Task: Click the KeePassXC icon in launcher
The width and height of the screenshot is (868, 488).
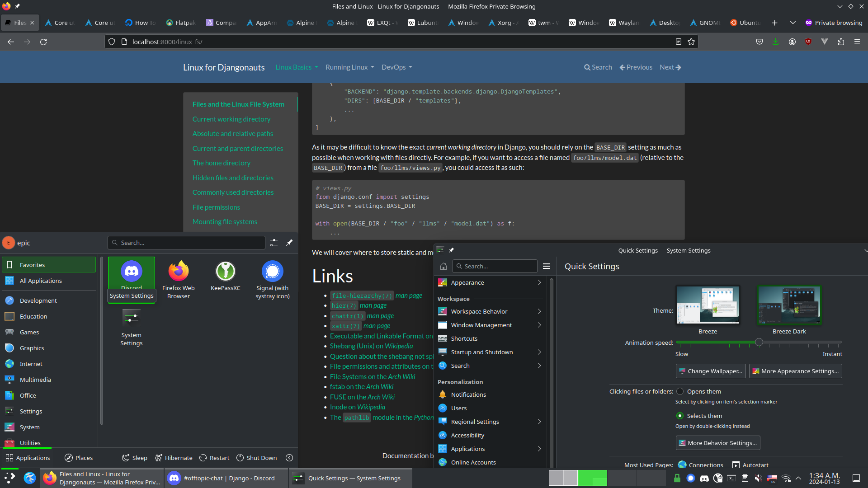Action: [225, 271]
